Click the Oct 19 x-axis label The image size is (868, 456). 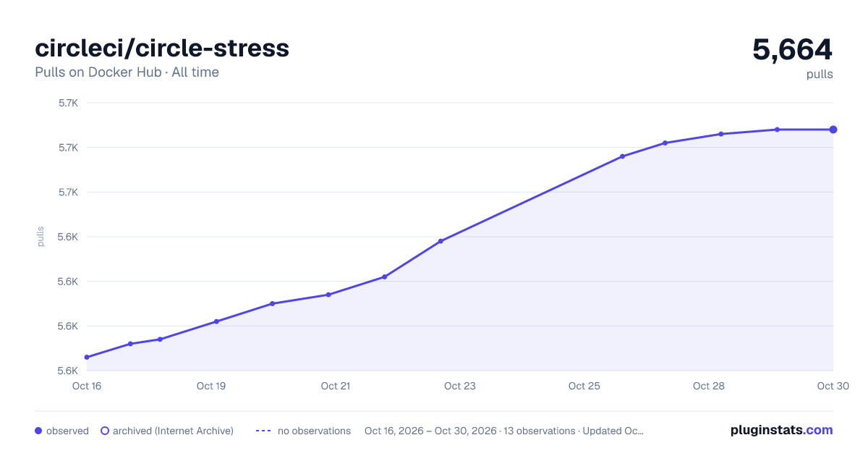coord(211,386)
